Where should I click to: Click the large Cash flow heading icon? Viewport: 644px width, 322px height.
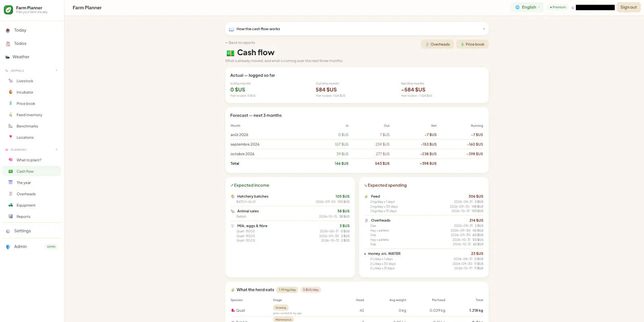[x=230, y=53]
